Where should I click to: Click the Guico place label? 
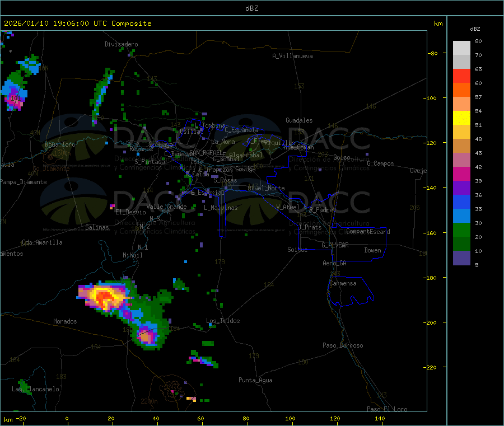click(x=342, y=157)
